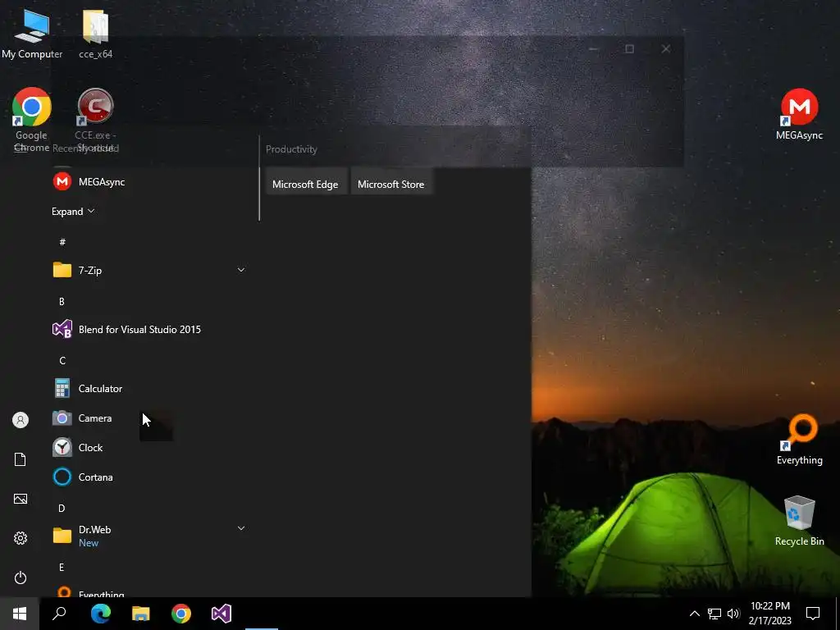
Task: Select the CCE.exe shortcut icon
Action: 95,120
